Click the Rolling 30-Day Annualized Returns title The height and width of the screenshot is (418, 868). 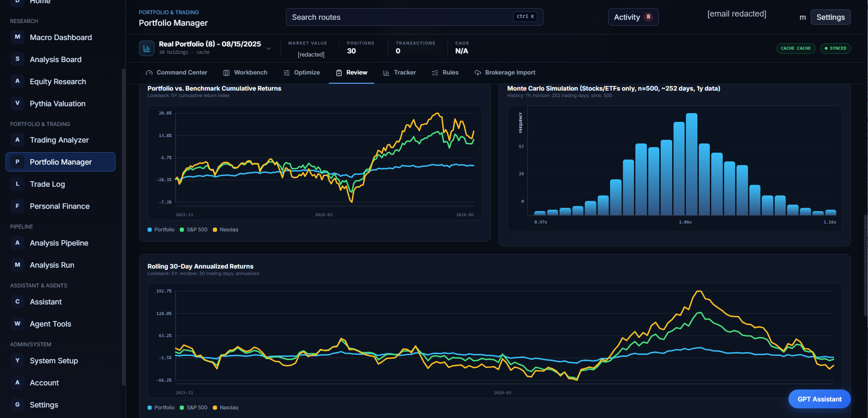click(200, 266)
